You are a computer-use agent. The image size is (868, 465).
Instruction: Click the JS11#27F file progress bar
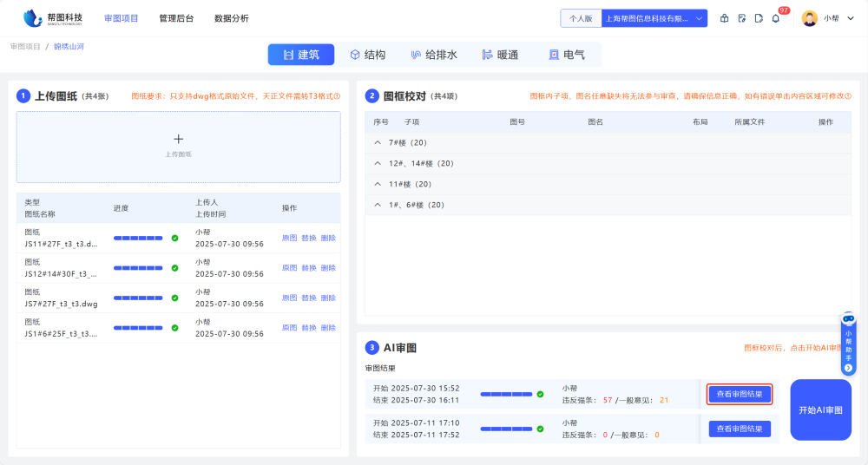click(x=138, y=238)
